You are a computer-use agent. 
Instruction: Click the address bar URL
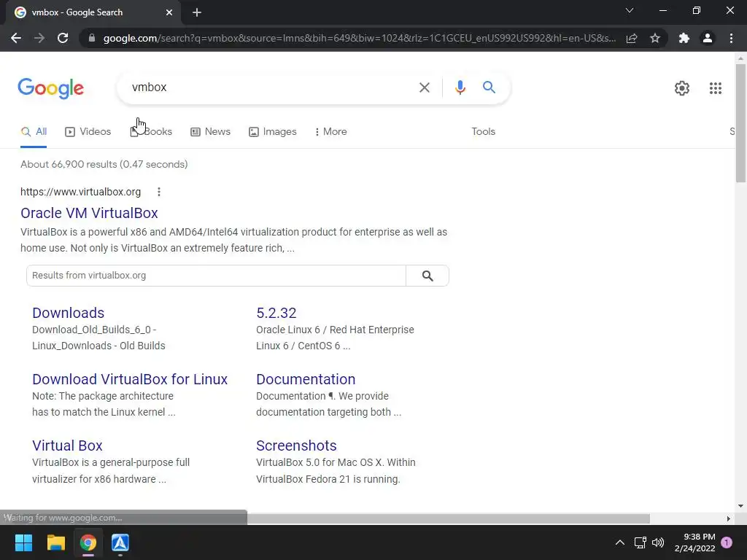(360, 38)
